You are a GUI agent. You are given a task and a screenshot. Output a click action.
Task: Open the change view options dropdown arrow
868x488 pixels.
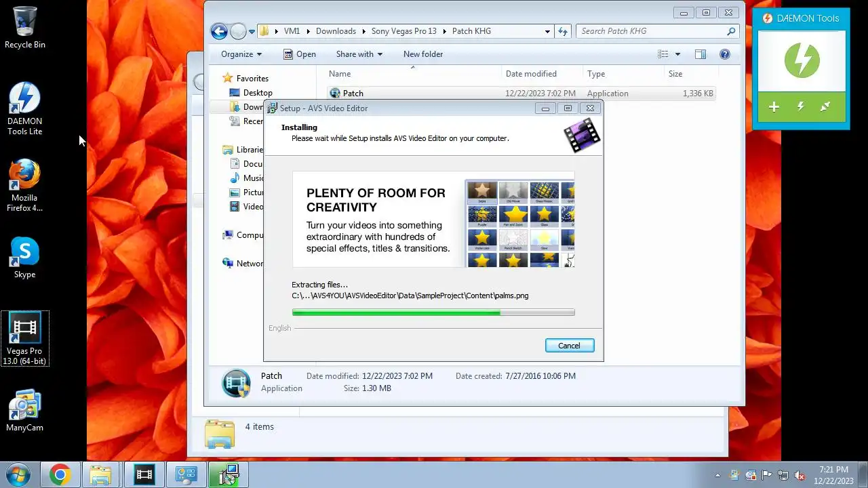(677, 54)
